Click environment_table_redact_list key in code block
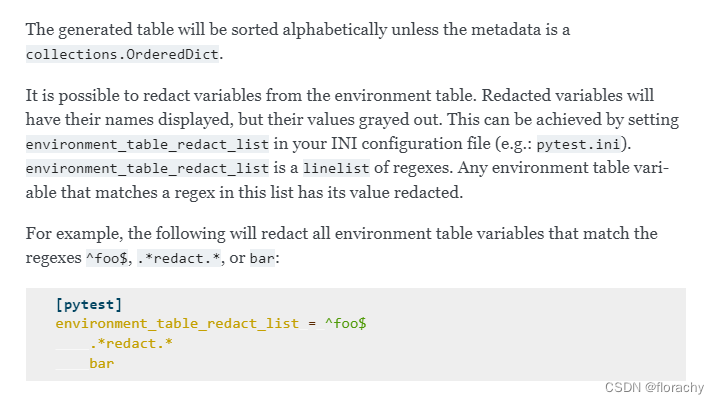 [x=177, y=324]
